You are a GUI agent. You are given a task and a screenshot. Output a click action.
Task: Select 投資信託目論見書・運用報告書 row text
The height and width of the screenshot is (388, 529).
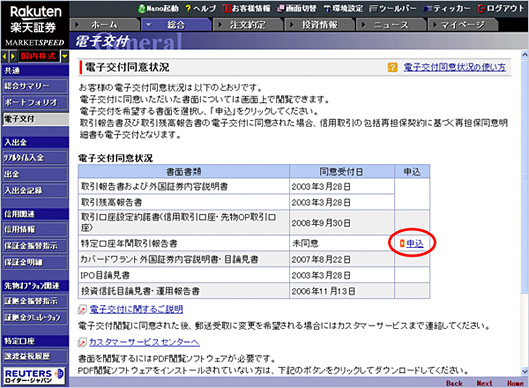(140, 291)
